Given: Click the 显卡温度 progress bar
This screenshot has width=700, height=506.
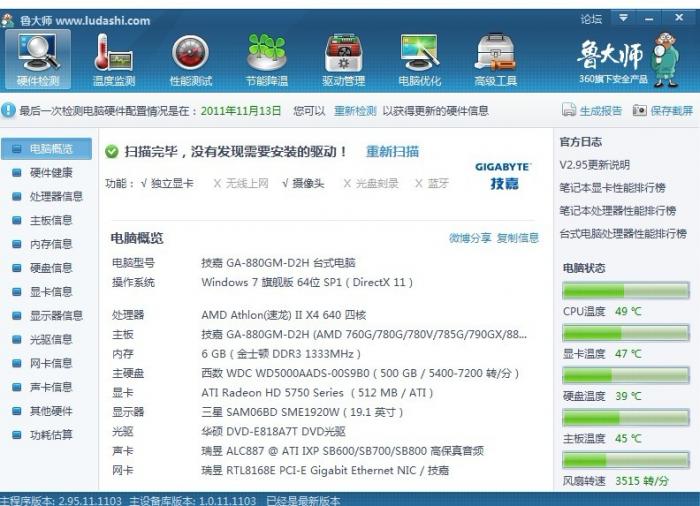Looking at the screenshot, I should pos(626,333).
